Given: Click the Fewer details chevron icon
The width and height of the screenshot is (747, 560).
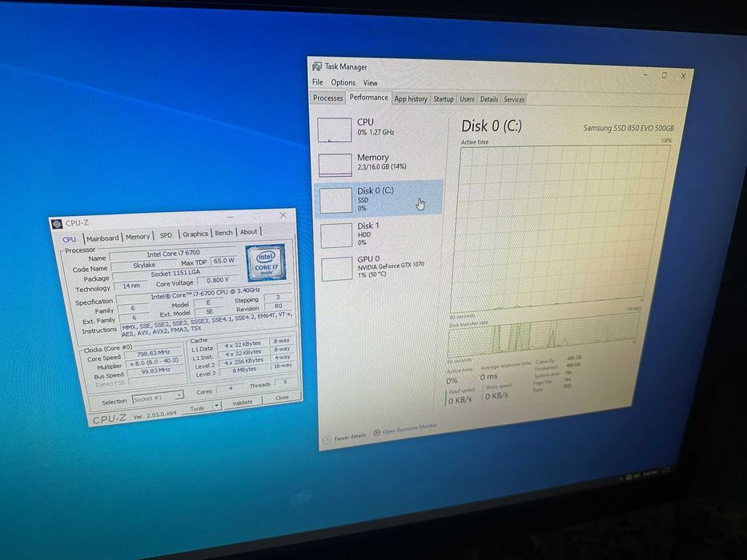Looking at the screenshot, I should click(327, 439).
